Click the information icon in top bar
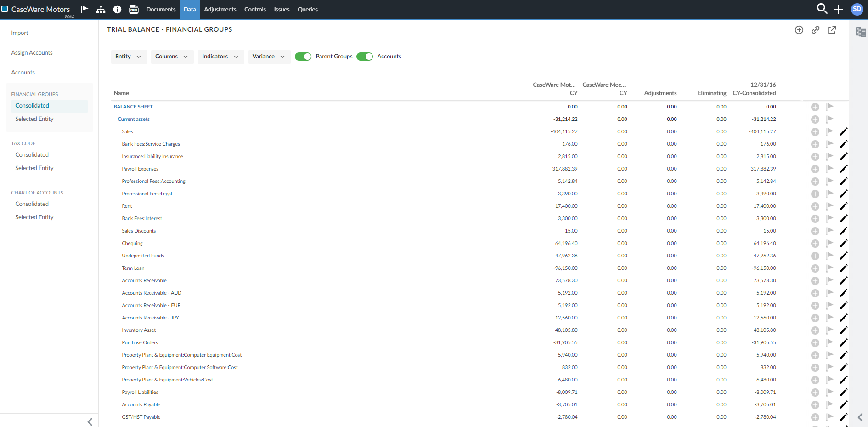The width and height of the screenshot is (868, 427). (117, 9)
